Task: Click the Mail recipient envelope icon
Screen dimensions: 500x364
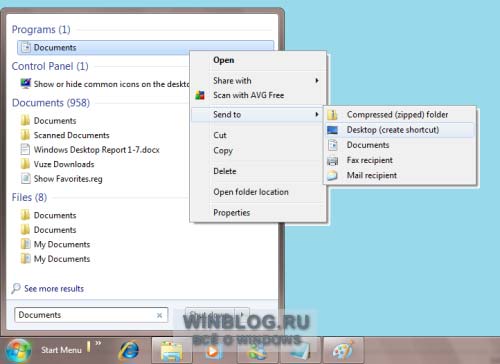Action: 333,175
